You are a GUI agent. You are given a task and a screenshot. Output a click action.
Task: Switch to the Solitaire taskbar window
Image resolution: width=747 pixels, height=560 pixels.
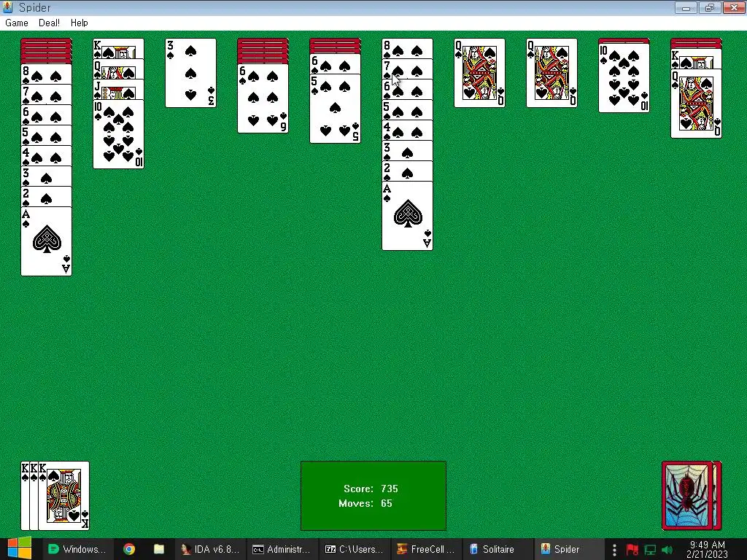click(498, 549)
